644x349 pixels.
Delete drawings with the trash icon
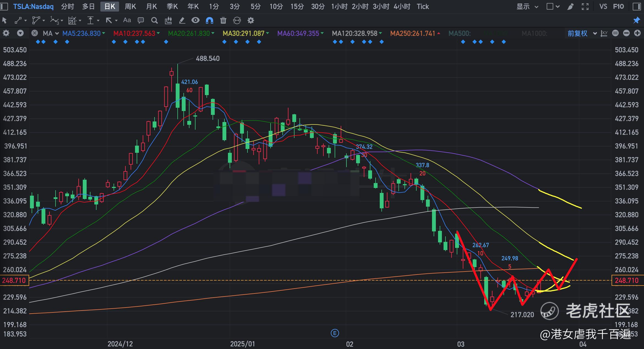click(223, 20)
